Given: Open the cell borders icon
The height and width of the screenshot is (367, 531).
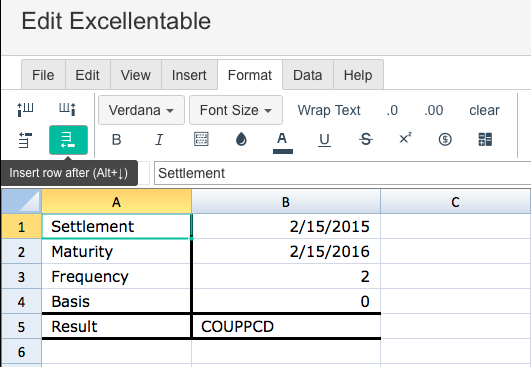Looking at the screenshot, I should (x=201, y=139).
